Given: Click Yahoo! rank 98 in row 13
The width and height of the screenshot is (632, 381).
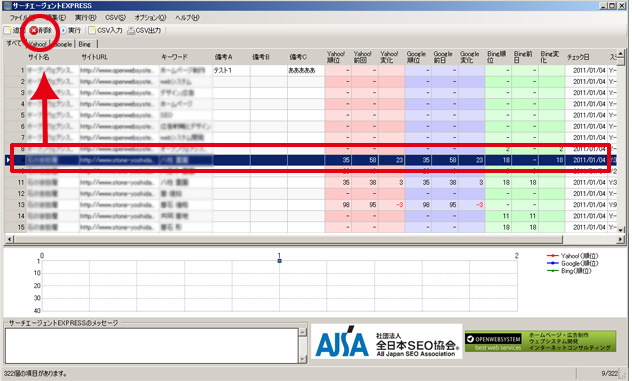Looking at the screenshot, I should point(338,205).
